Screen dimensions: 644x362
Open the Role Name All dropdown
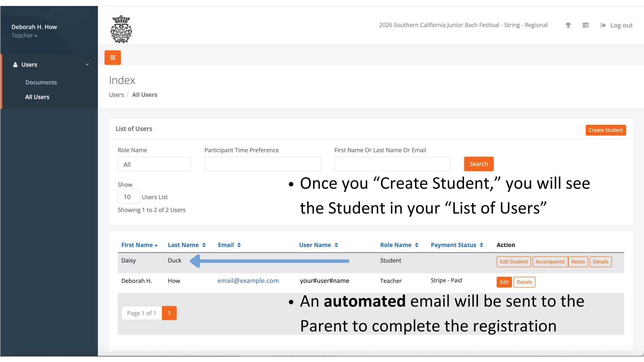[x=154, y=164]
